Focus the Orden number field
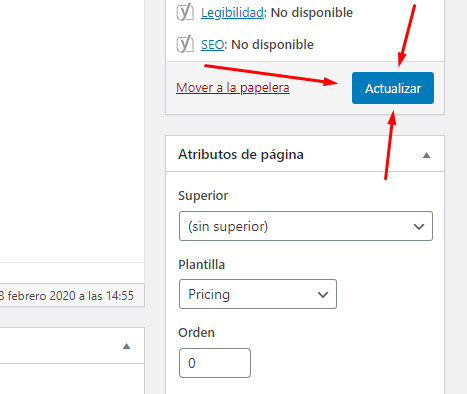 pyautogui.click(x=215, y=363)
